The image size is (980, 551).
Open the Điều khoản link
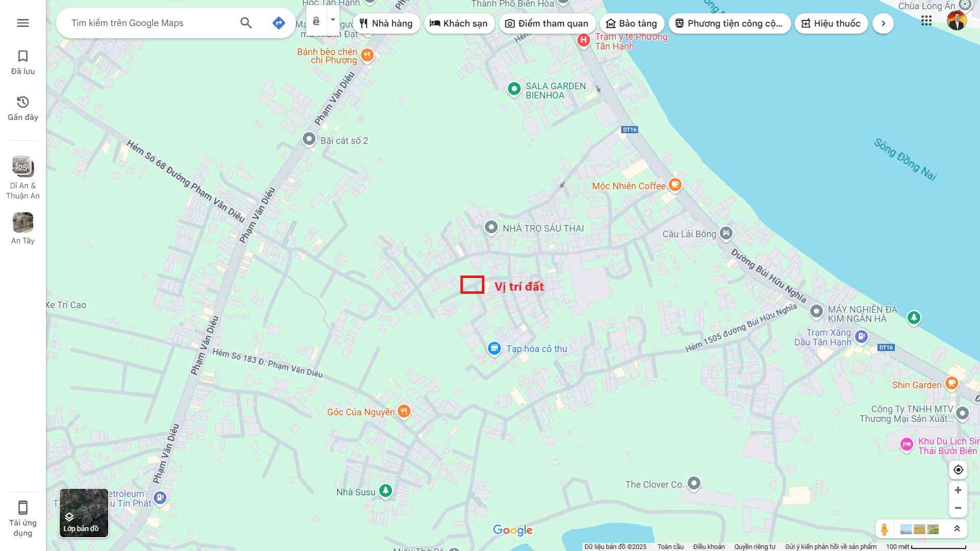click(x=708, y=546)
